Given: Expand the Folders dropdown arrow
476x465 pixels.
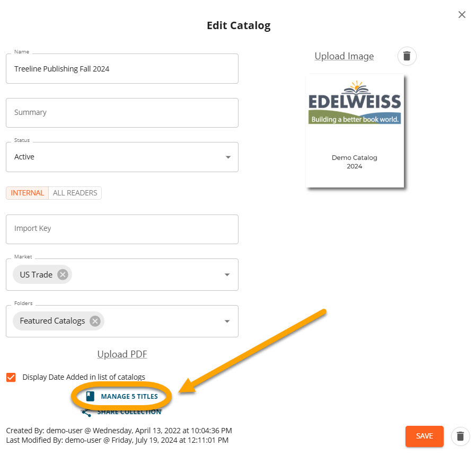Looking at the screenshot, I should click(x=227, y=321).
